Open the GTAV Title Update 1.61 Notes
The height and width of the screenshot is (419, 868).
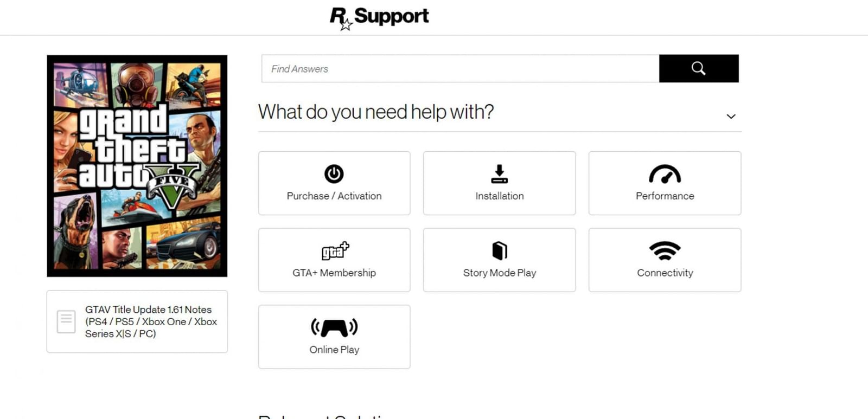150,321
